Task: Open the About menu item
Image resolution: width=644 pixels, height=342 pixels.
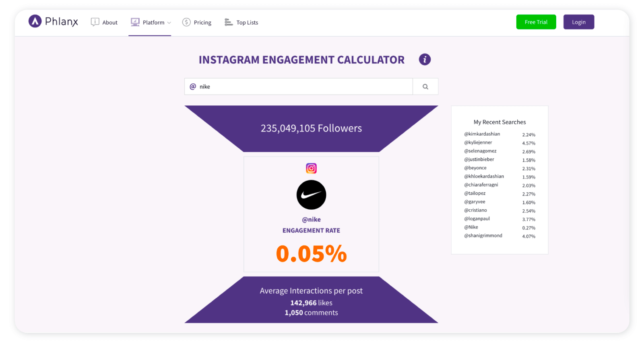Action: 109,22
